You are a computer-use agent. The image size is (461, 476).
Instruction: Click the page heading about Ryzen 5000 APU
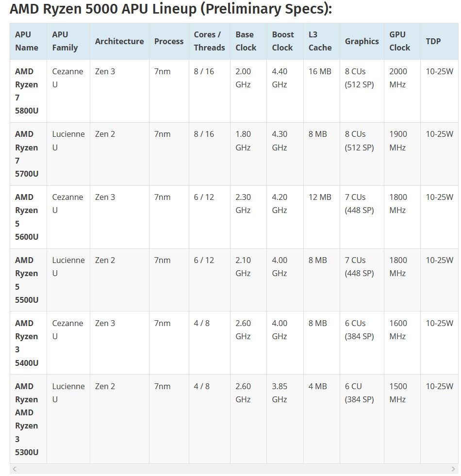171,9
